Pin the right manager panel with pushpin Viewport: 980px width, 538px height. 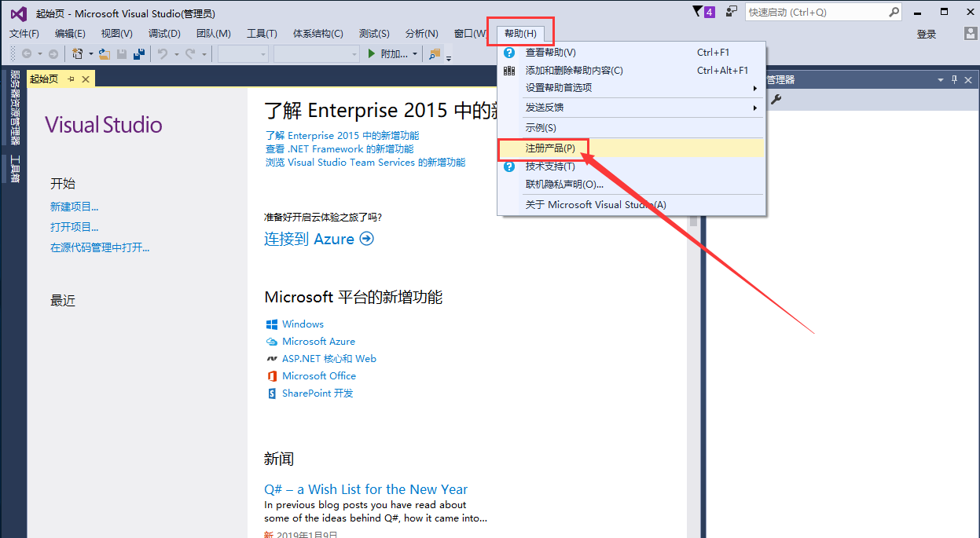point(955,79)
